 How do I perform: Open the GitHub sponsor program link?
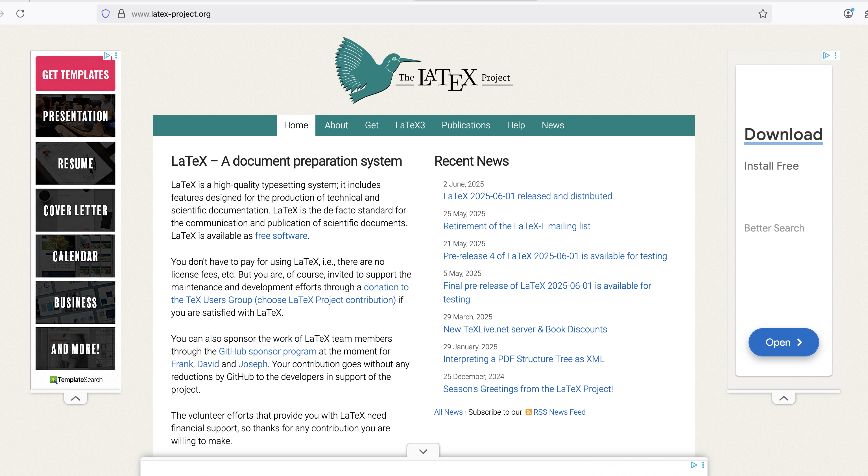coord(267,351)
